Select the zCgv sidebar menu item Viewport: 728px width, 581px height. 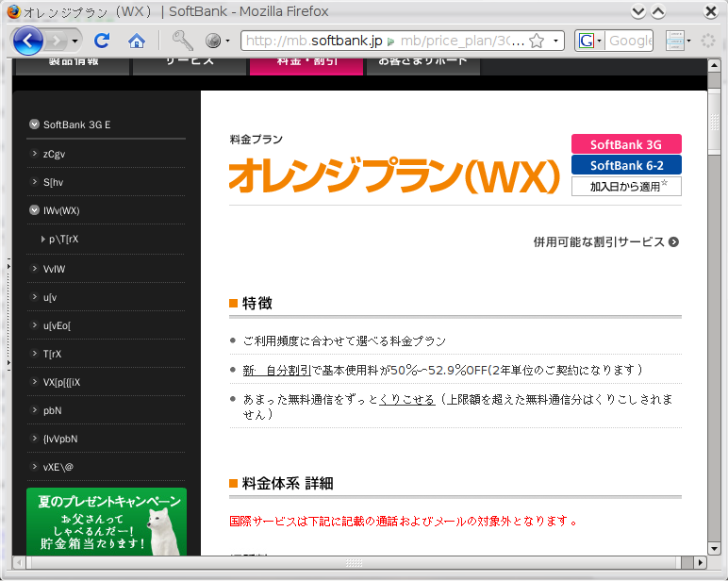[54, 154]
